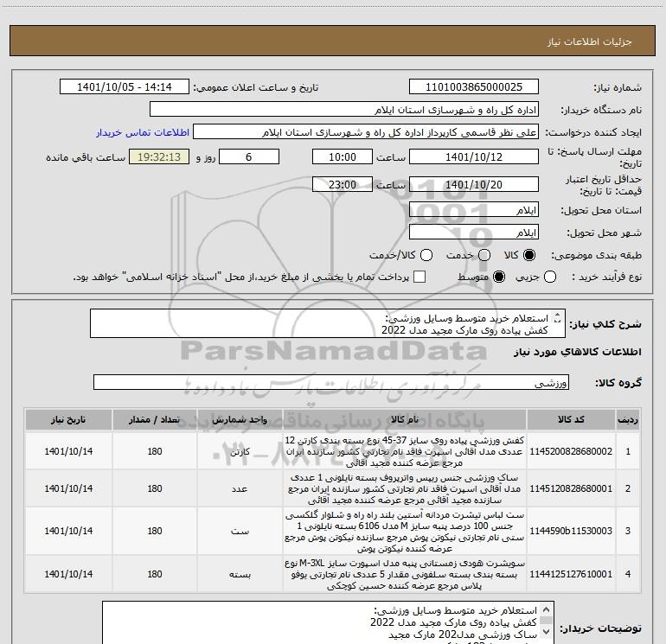Click the remaining days field showing 6

249,156
